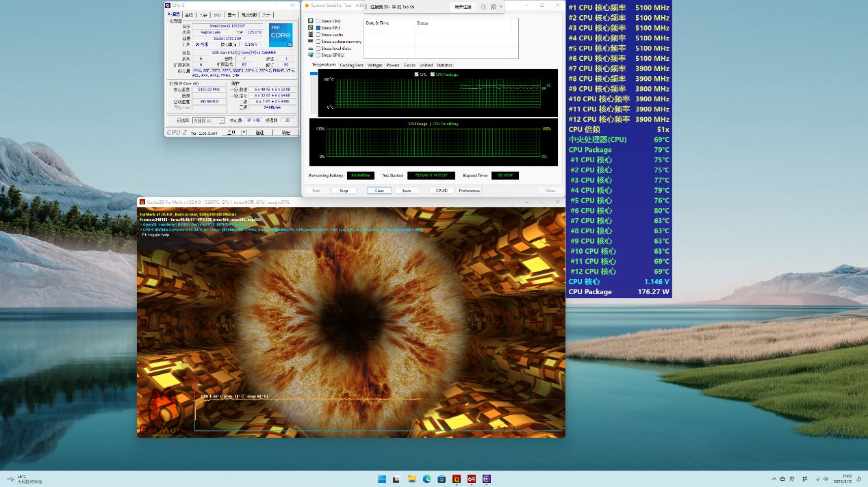
Task: Click the pin icon on the connection bar
Action: coord(493,7)
